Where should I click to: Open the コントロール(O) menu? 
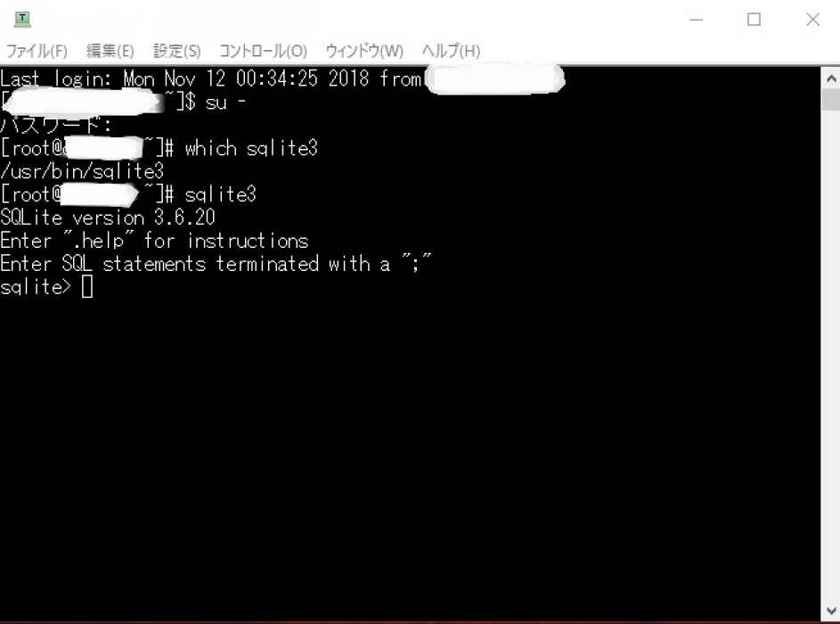263,51
